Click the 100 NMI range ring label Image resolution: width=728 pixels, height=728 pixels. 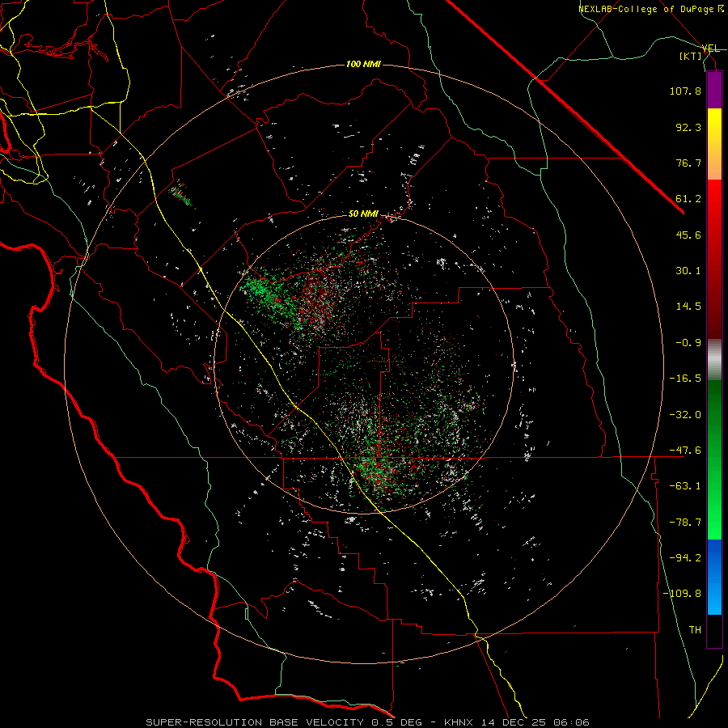[x=363, y=64]
